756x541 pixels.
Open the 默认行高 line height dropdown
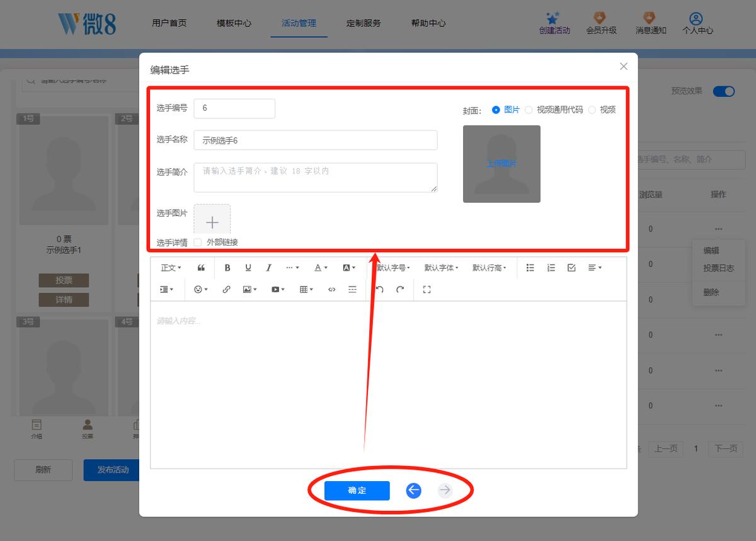tap(490, 268)
